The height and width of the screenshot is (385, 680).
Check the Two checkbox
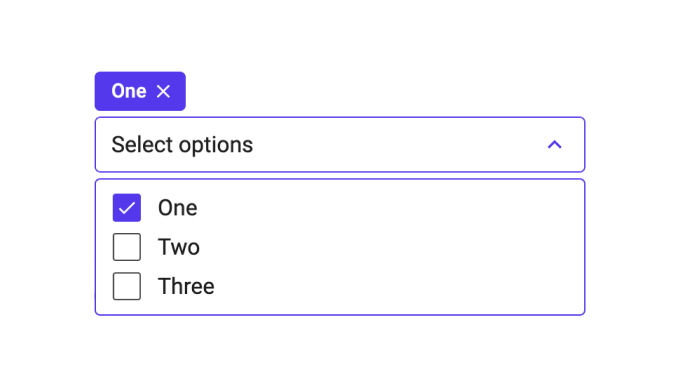pos(127,247)
